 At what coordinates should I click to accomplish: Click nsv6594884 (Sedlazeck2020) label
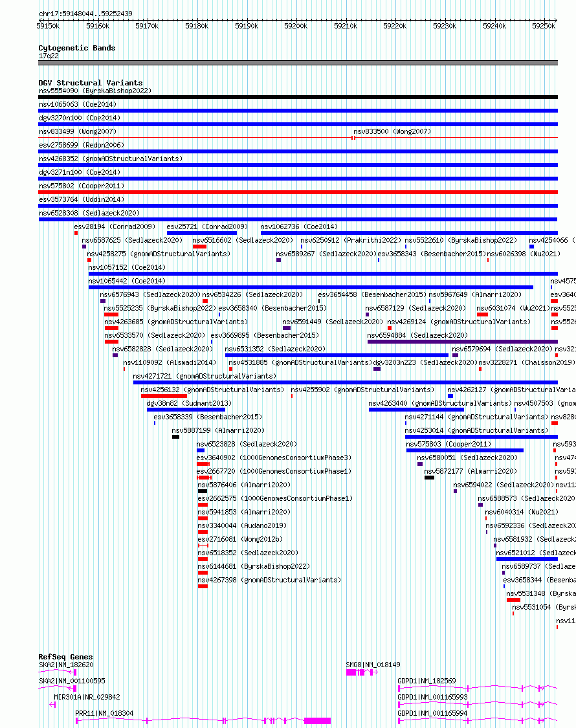coord(417,335)
